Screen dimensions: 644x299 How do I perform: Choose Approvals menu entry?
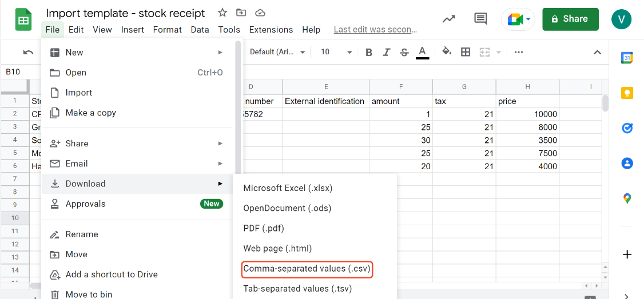tap(137, 204)
